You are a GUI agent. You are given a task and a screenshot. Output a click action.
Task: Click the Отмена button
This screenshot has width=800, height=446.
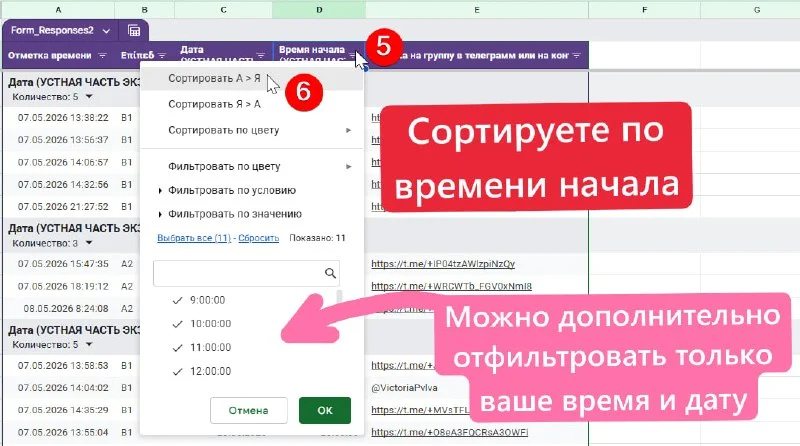tap(248, 410)
